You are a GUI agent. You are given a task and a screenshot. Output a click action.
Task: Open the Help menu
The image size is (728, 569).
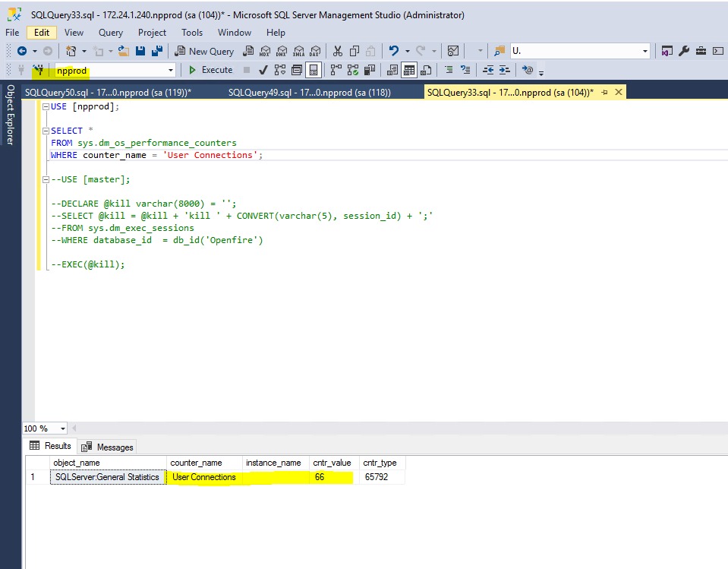[276, 33]
